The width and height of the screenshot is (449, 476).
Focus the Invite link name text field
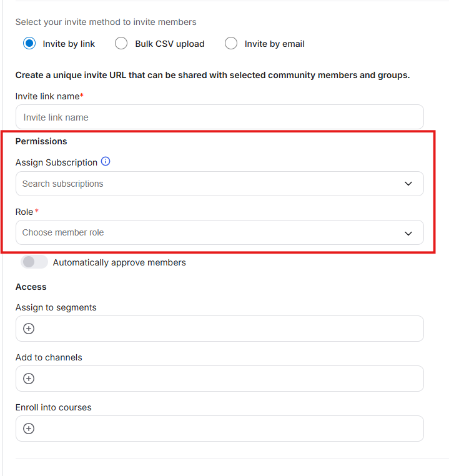[x=219, y=117]
